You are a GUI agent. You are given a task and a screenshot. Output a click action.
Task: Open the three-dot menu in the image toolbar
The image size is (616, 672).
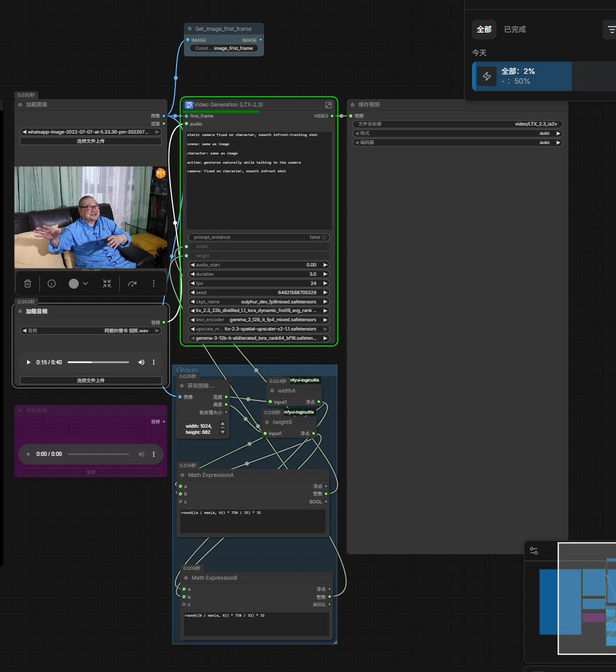153,284
